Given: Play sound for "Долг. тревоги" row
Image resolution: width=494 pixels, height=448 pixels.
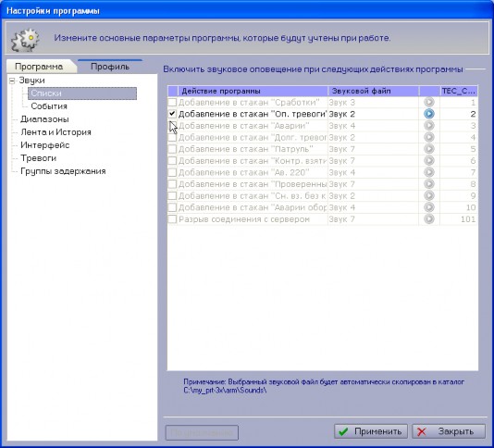Looking at the screenshot, I should pyautogui.click(x=429, y=137).
